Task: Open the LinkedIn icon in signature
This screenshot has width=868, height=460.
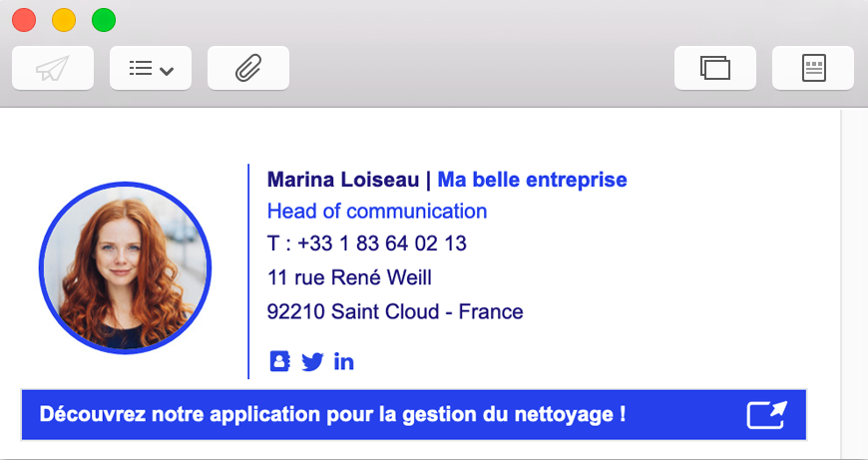Action: [x=344, y=361]
